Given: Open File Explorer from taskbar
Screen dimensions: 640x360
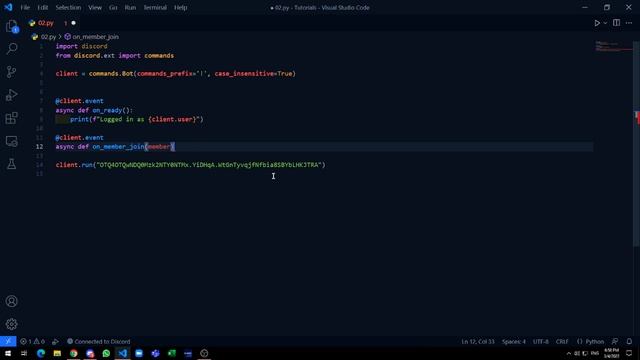Looking at the screenshot, I should pos(57,353).
